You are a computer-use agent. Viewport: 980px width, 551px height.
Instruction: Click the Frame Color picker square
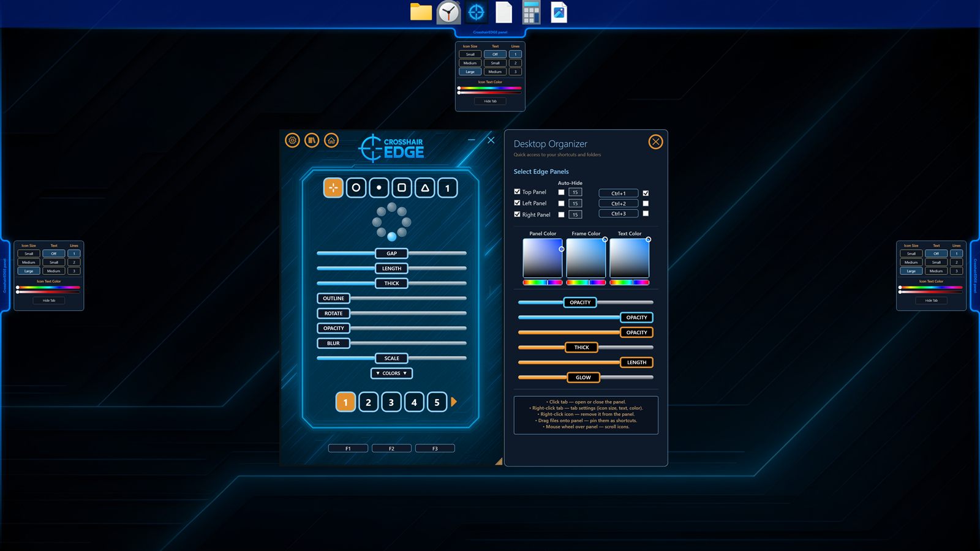tap(586, 258)
